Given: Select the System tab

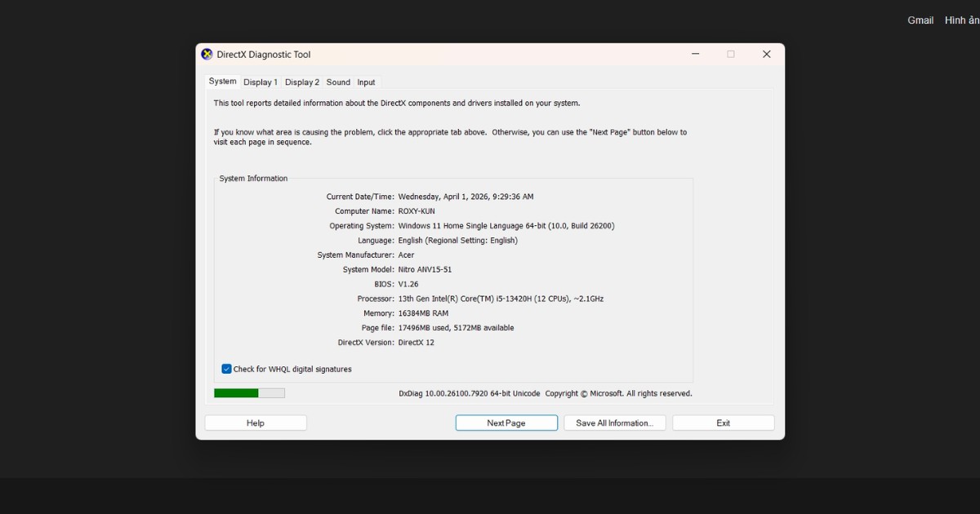Looking at the screenshot, I should (x=222, y=82).
